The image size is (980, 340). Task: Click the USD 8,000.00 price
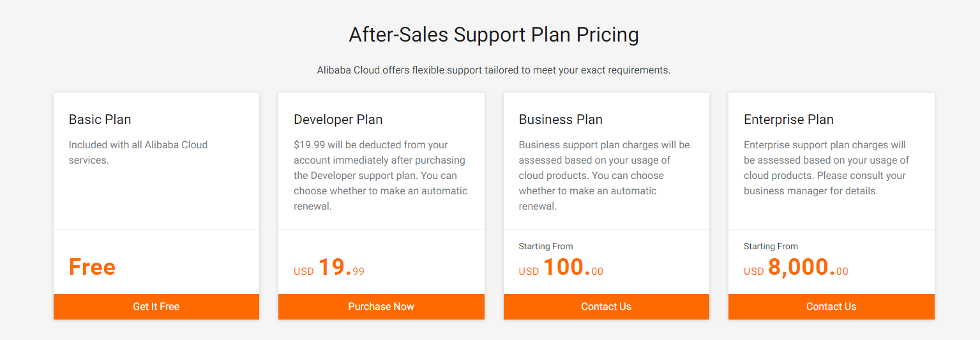click(796, 268)
